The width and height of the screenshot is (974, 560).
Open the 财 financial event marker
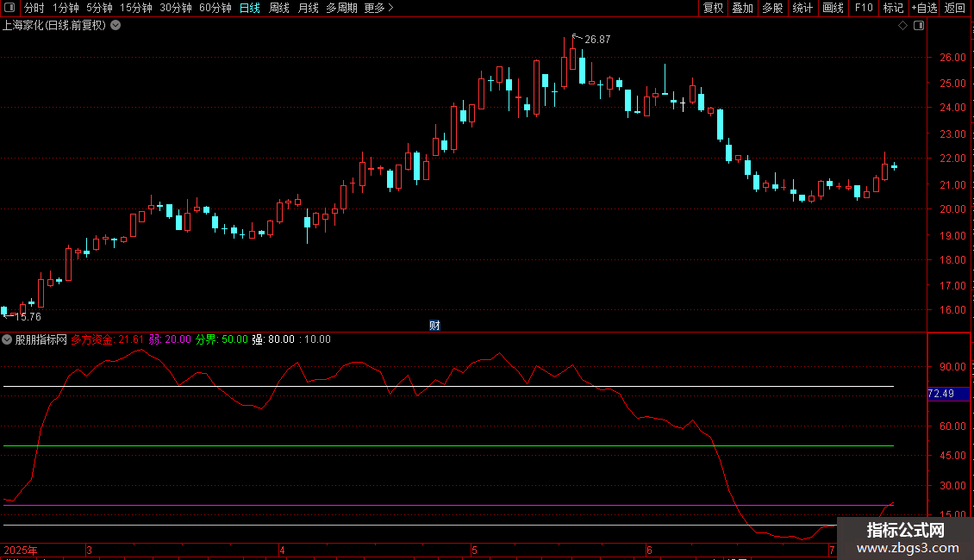pos(434,326)
